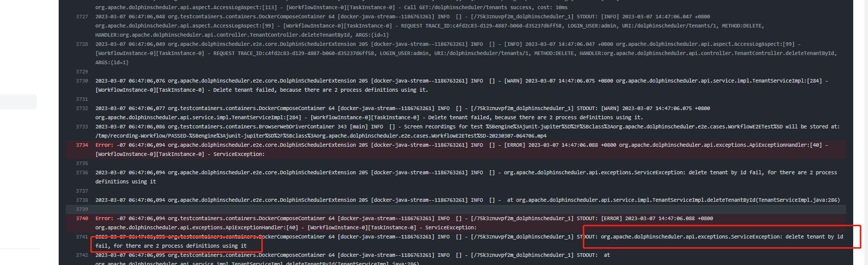Open log line number 3727 link
Image resolution: width=868 pixels, height=265 pixels.
click(82, 17)
